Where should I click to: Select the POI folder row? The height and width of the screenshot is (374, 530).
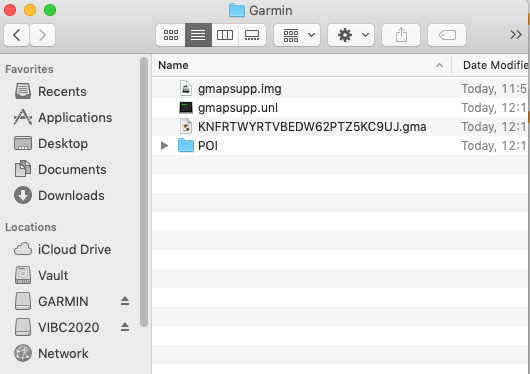tap(339, 146)
